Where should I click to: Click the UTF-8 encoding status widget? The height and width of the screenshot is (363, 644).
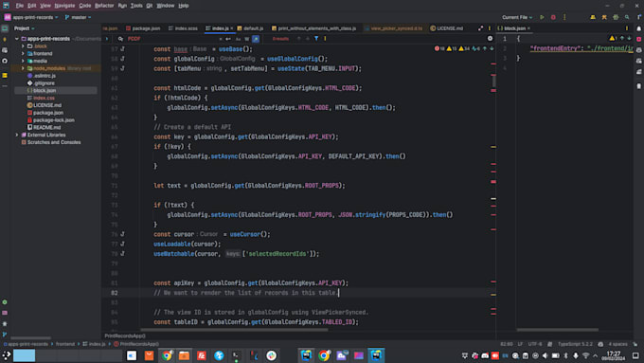coord(535,344)
